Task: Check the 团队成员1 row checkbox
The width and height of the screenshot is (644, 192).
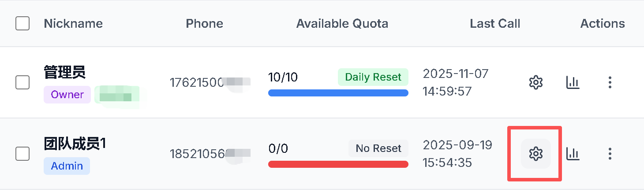Action: [22, 154]
